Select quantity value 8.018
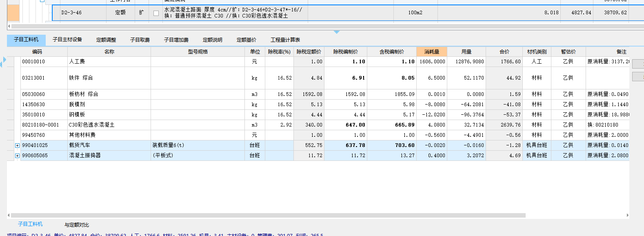 [x=499, y=13]
